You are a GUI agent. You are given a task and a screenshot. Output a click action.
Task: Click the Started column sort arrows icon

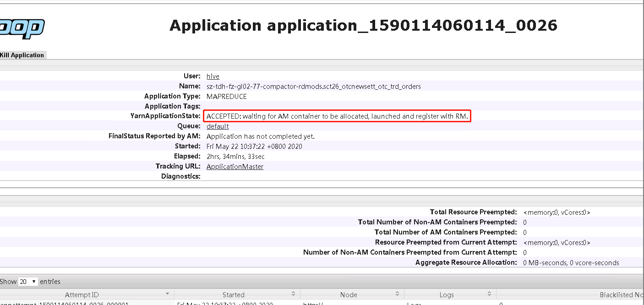pyautogui.click(x=293, y=294)
